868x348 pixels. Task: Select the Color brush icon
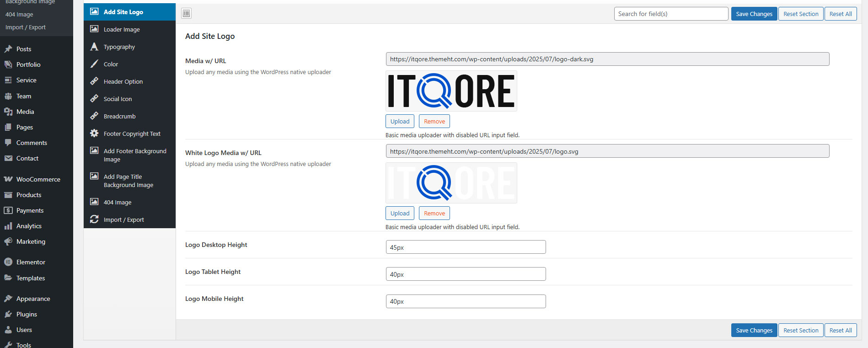tap(94, 64)
